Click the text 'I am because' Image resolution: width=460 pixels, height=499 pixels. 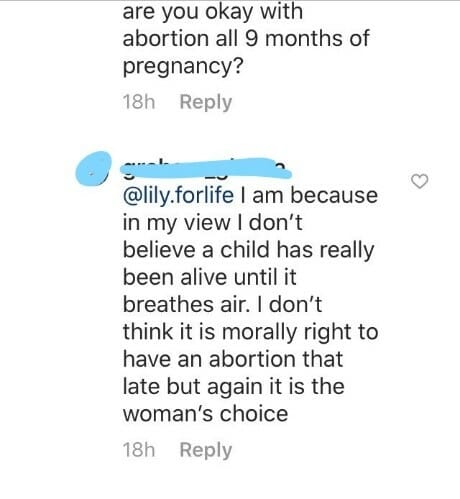pos(309,195)
